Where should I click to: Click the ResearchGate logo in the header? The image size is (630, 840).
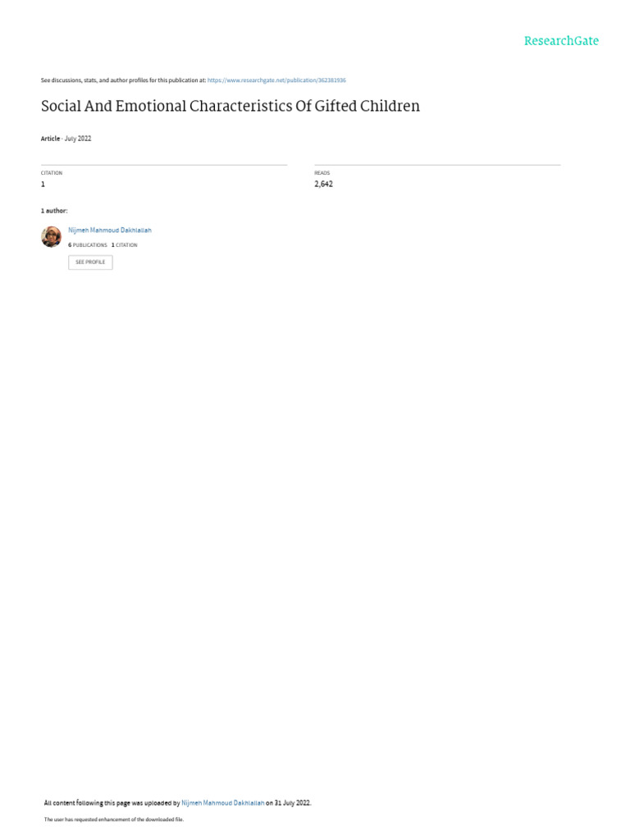pyautogui.click(x=561, y=41)
